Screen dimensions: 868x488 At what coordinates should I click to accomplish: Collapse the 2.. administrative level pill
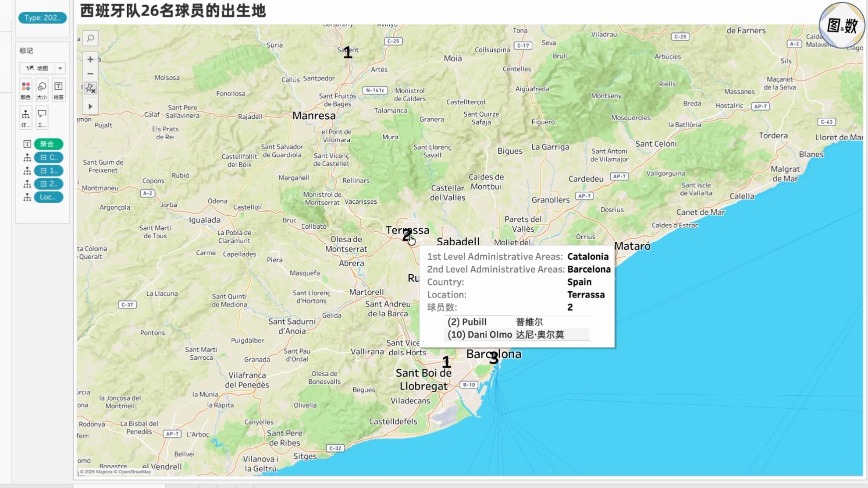(43, 184)
